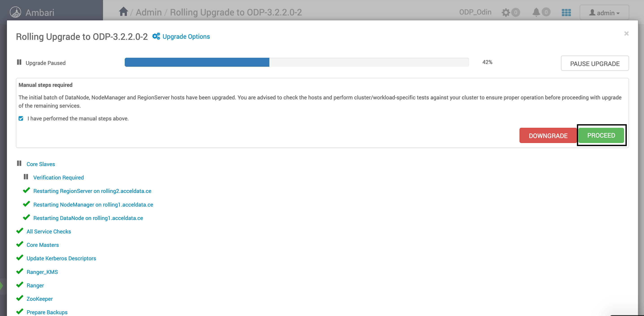Click the 42% progress value
This screenshot has height=316, width=644.
487,62
